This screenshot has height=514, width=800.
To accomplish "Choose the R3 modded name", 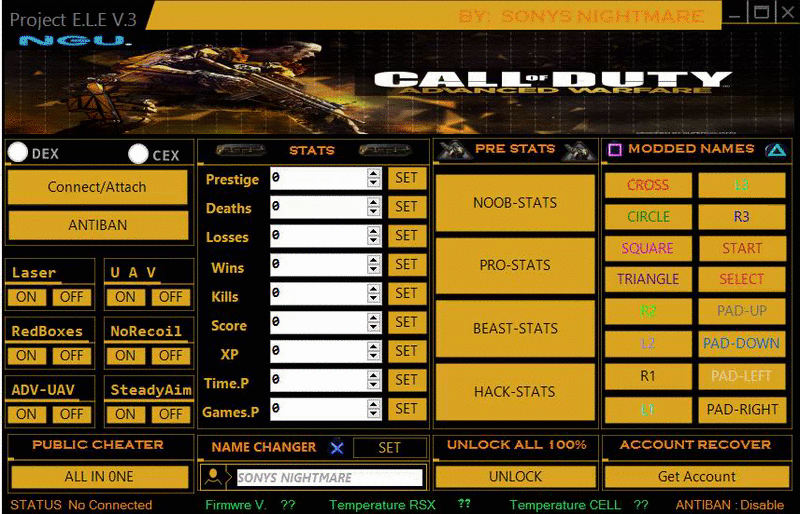I will coord(742,217).
